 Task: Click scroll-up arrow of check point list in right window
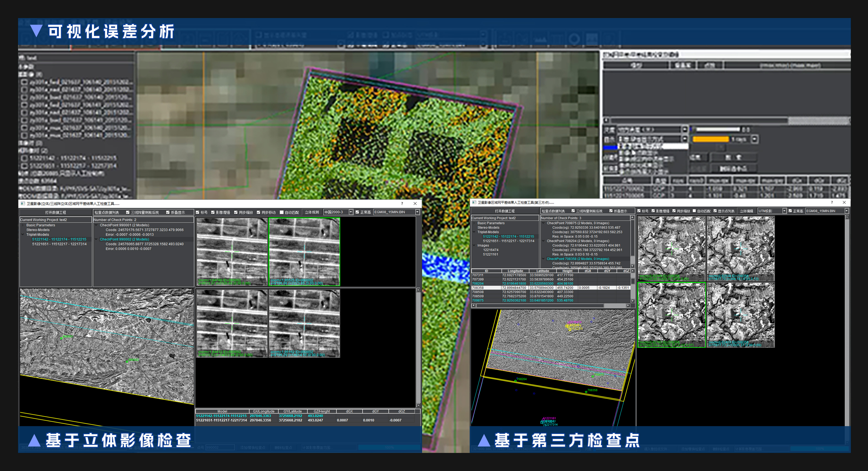[632, 217]
